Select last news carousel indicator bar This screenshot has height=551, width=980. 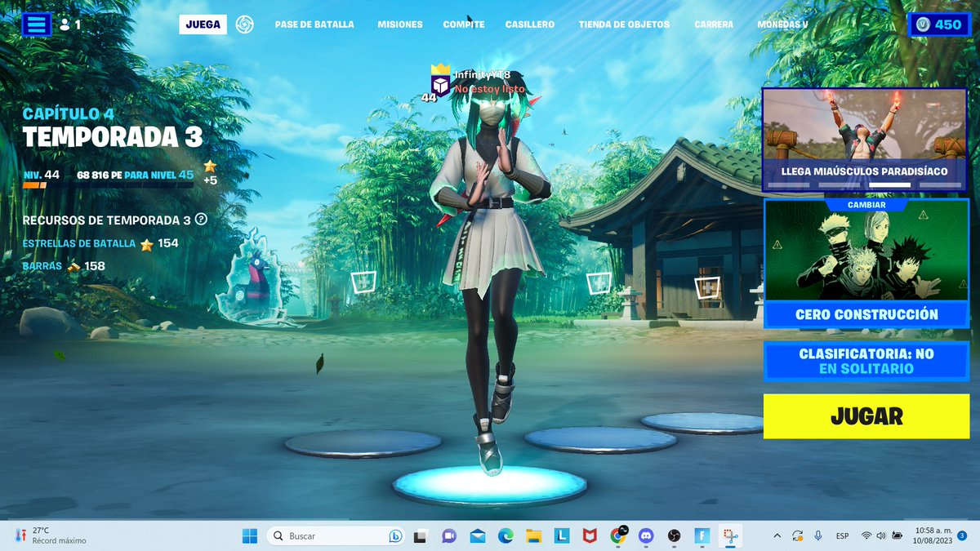(940, 185)
